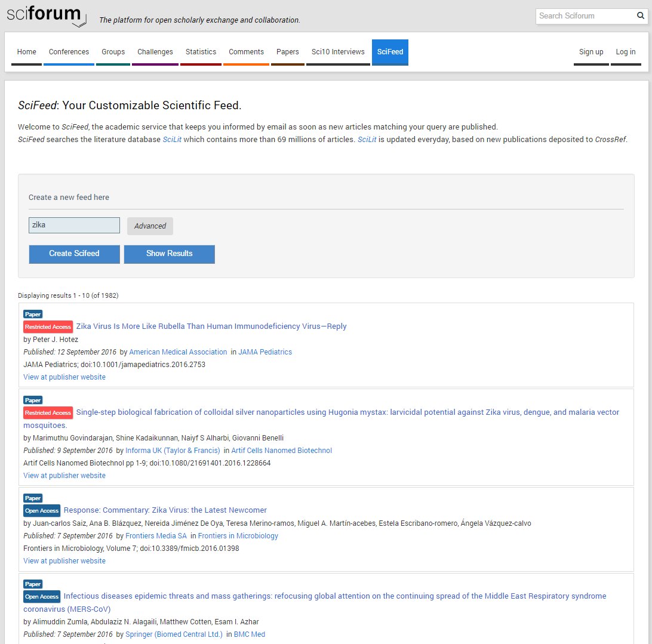Open the Home menu item
Image resolution: width=652 pixels, height=644 pixels.
coord(27,52)
